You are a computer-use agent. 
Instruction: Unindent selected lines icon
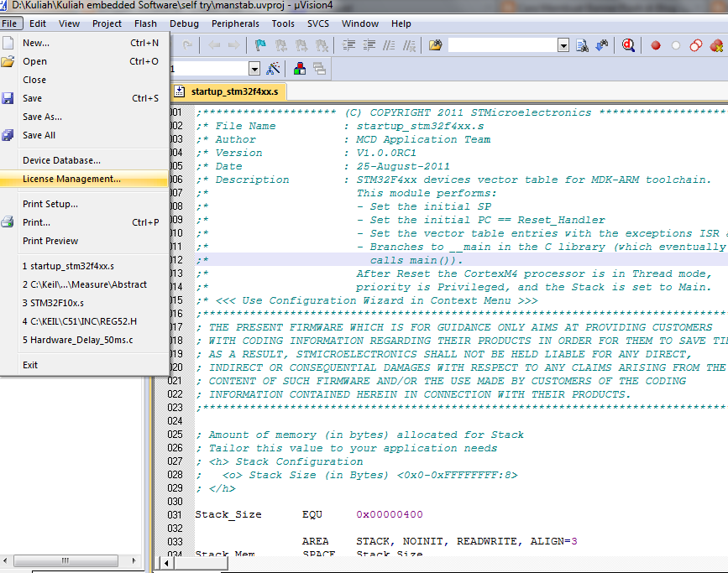(369, 45)
